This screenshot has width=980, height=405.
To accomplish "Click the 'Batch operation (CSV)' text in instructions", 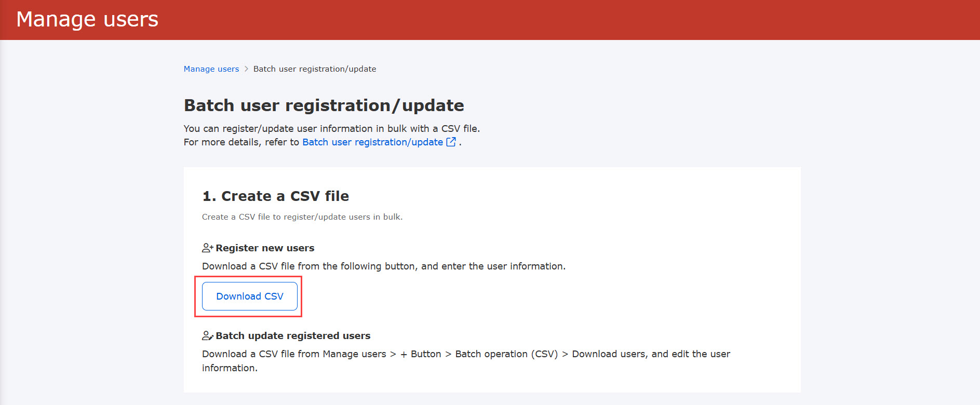I will tap(506, 354).
